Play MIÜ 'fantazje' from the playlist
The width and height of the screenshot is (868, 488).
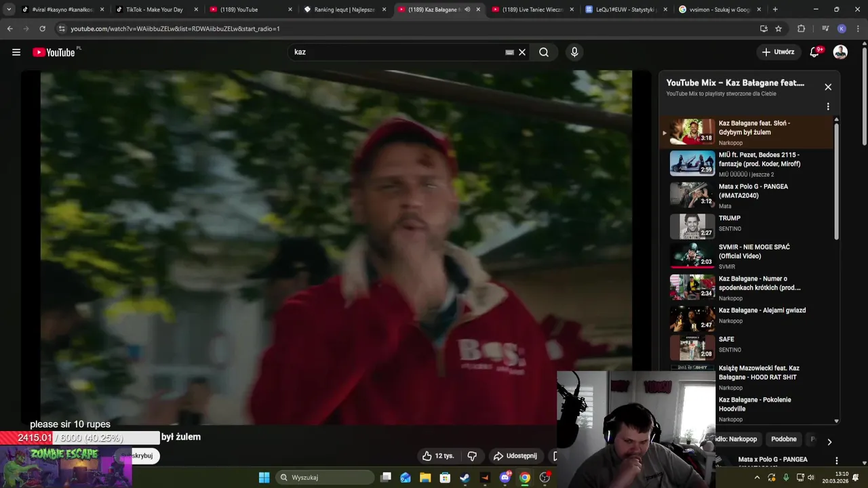click(746, 163)
